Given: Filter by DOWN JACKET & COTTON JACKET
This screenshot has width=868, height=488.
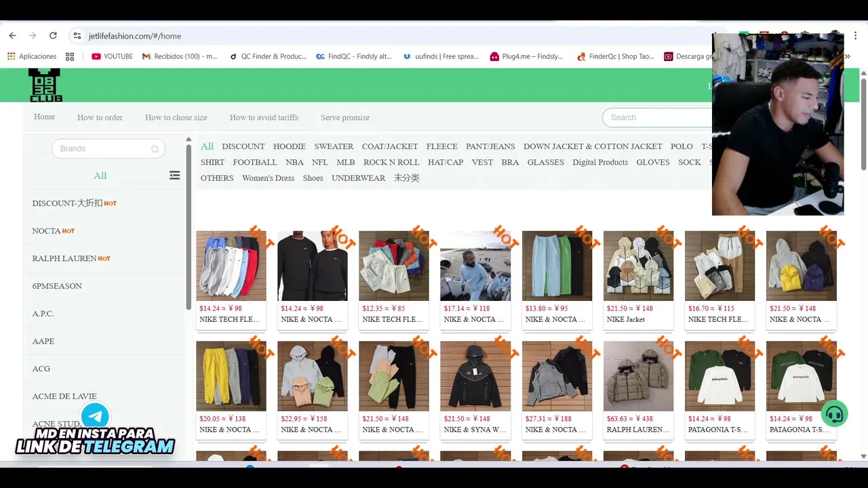Looking at the screenshot, I should pyautogui.click(x=593, y=146).
